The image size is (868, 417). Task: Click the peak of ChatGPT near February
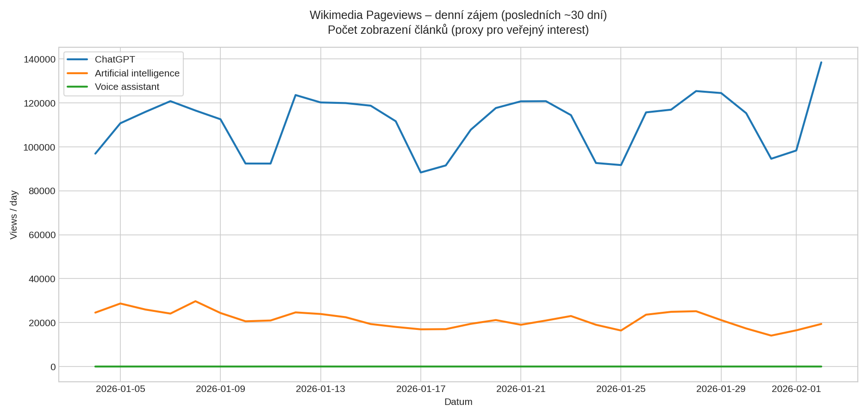pos(821,63)
